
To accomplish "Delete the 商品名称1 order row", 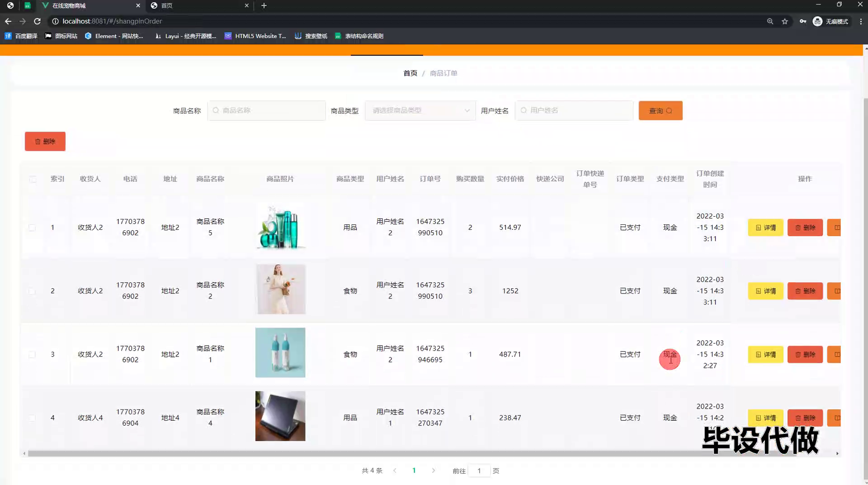I will [805, 354].
